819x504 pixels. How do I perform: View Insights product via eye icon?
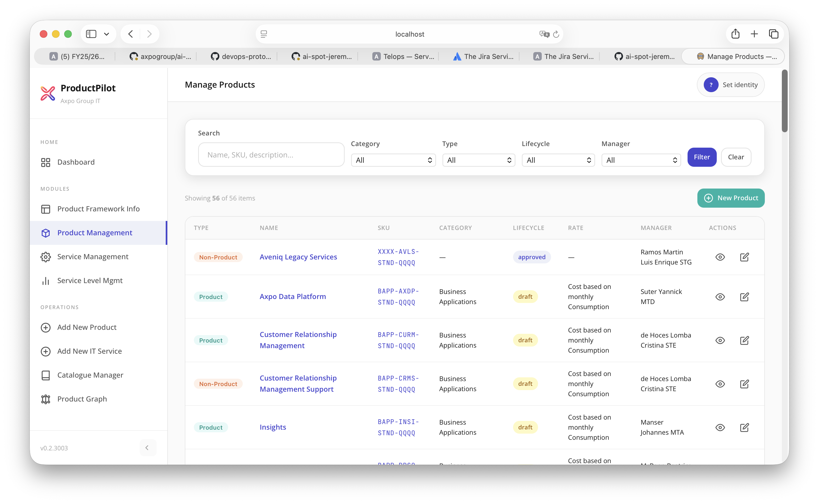tap(720, 428)
